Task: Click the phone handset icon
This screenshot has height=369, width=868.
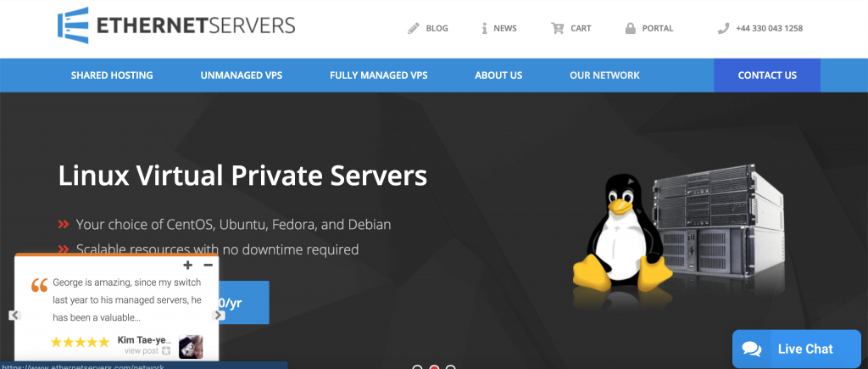Action: (x=724, y=28)
